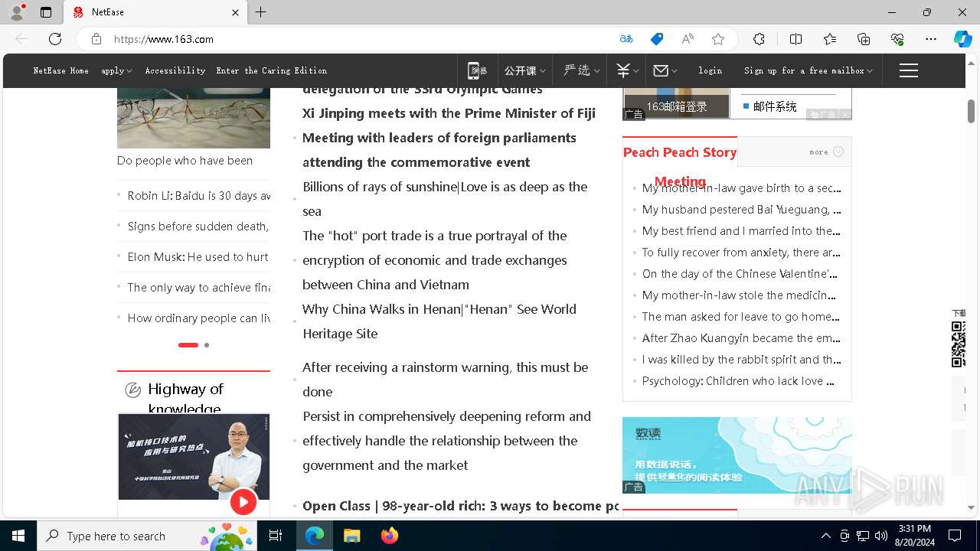980x551 pixels.
Task: Open the tab actions menu icon
Action: pos(46,12)
